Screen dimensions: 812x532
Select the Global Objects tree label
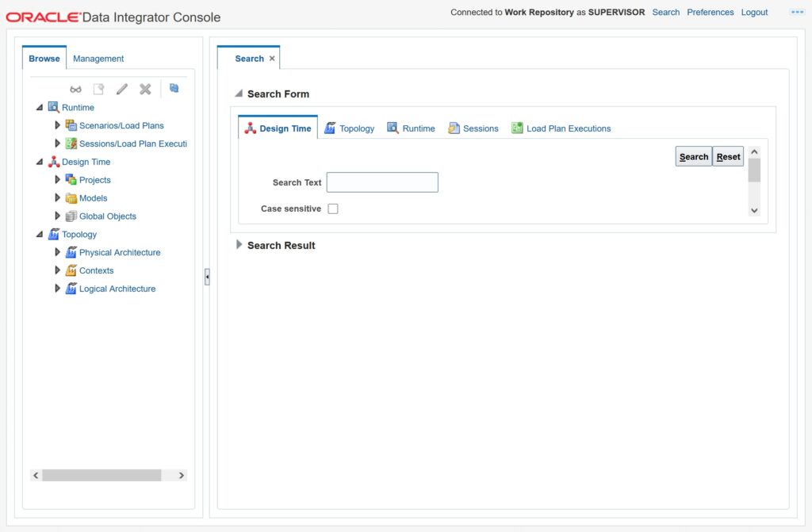[108, 216]
